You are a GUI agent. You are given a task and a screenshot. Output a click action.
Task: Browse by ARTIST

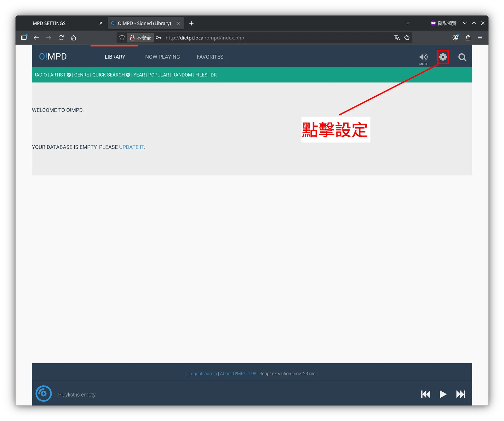58,75
